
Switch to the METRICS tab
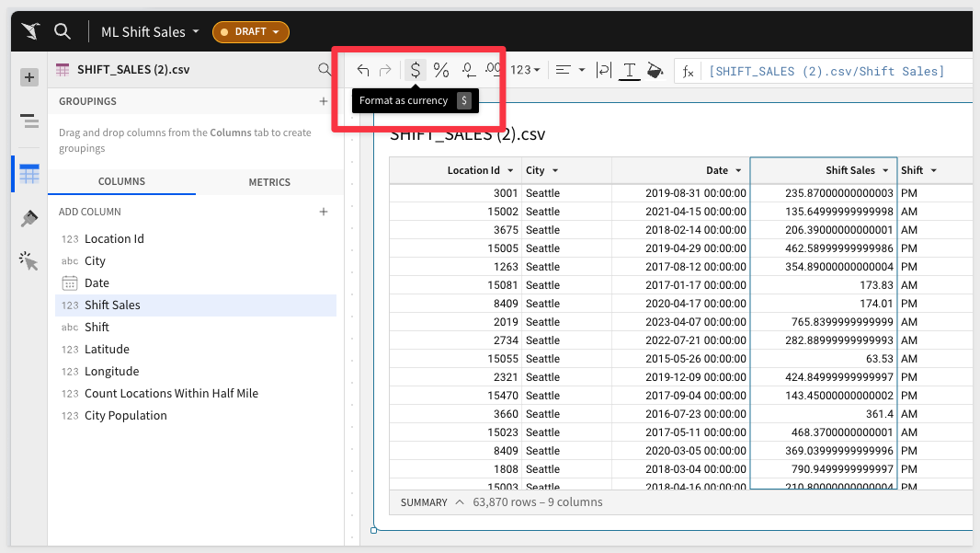pyautogui.click(x=269, y=182)
